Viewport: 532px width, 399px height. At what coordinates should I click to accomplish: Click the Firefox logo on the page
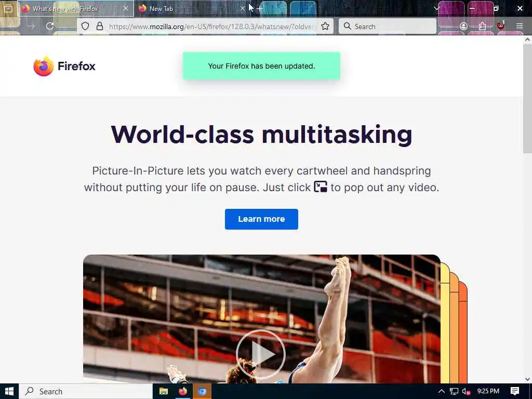coord(64,66)
